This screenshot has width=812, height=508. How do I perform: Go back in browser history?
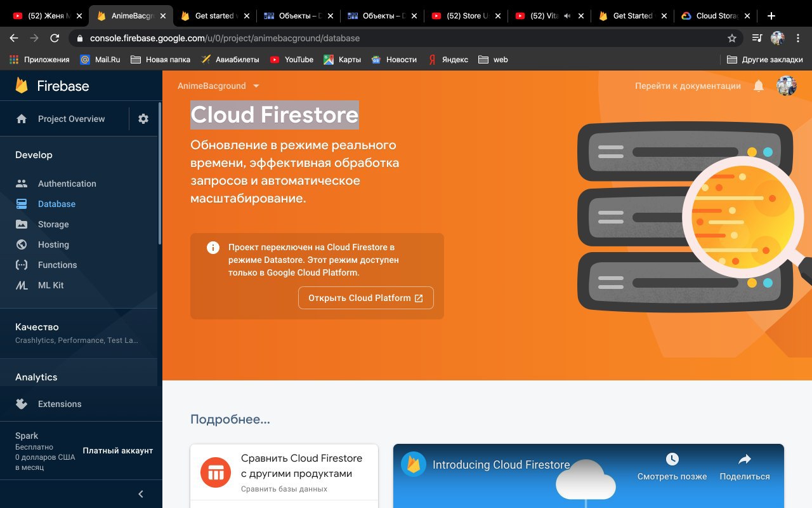click(x=14, y=38)
